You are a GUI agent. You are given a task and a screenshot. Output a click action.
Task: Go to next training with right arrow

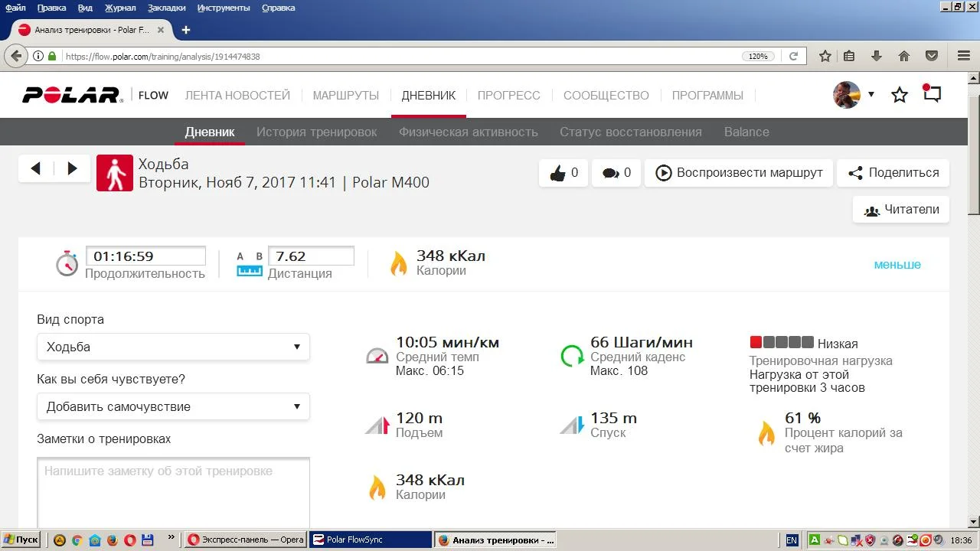coord(73,168)
